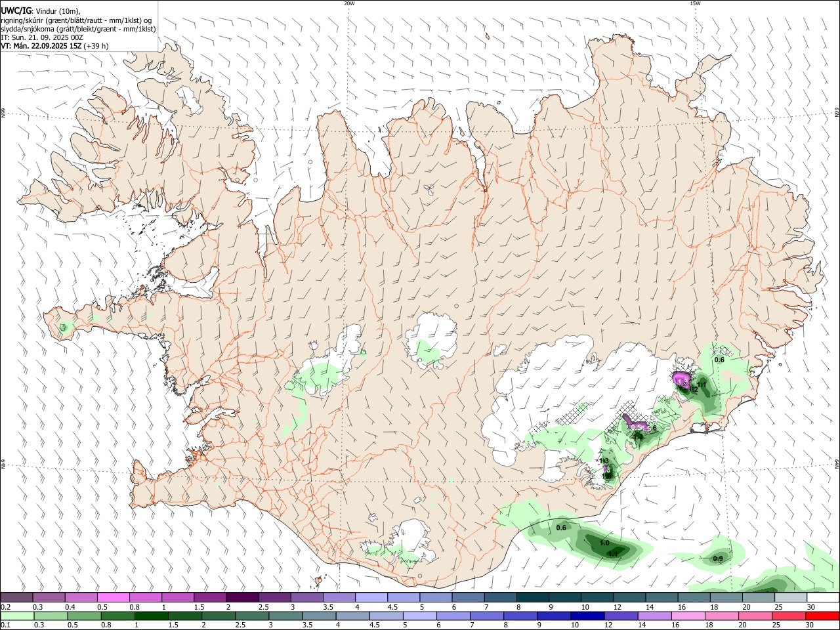Image resolution: width=840 pixels, height=630 pixels.
Task: Click the '1.0' precipitation value off south coast
Action: pos(604,543)
